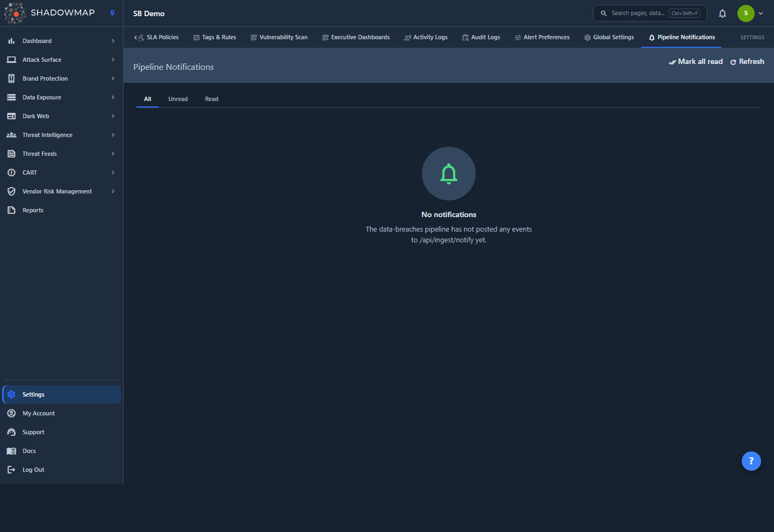This screenshot has width=774, height=532.
Task: Open the notification bell in header
Action: click(722, 13)
